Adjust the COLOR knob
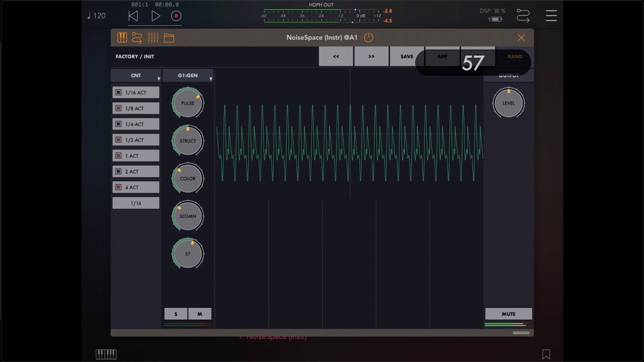 (188, 178)
